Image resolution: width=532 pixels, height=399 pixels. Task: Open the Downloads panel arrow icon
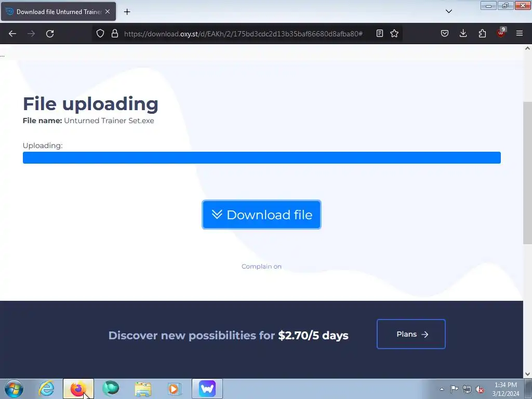(463, 33)
